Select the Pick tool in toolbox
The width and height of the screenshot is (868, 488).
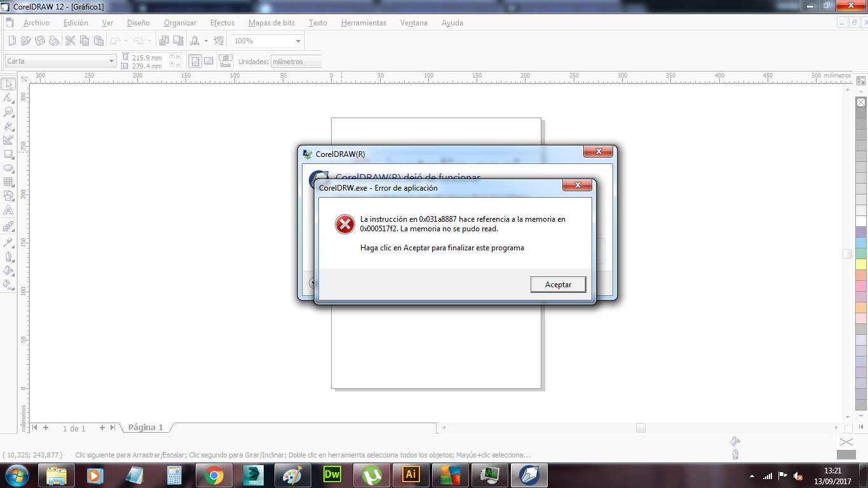tap(9, 85)
